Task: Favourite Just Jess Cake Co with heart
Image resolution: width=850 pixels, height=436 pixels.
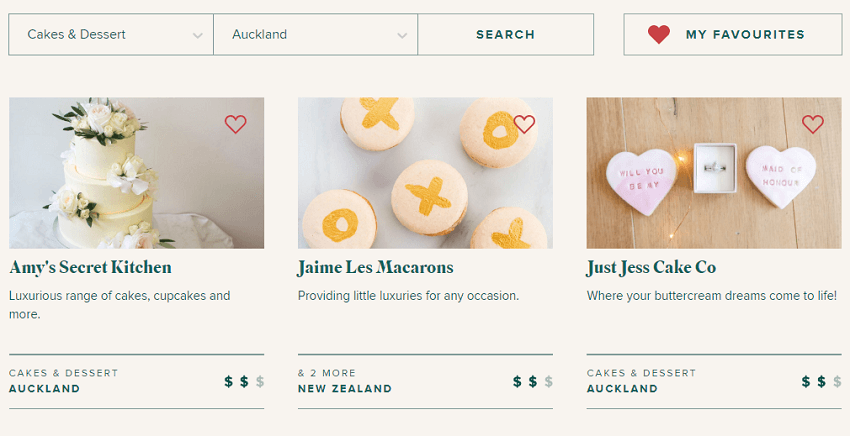Action: coord(813,125)
